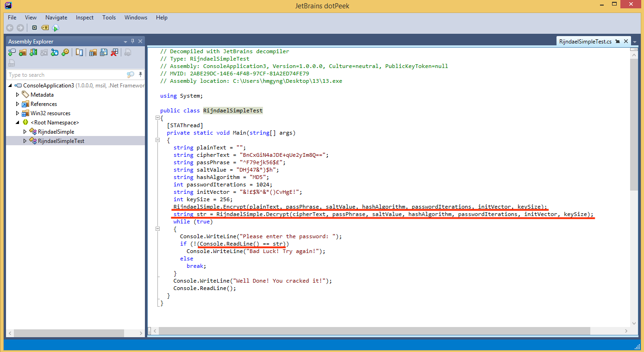Click the code editor scroll-down arrow
644x352 pixels.
coord(634,323)
